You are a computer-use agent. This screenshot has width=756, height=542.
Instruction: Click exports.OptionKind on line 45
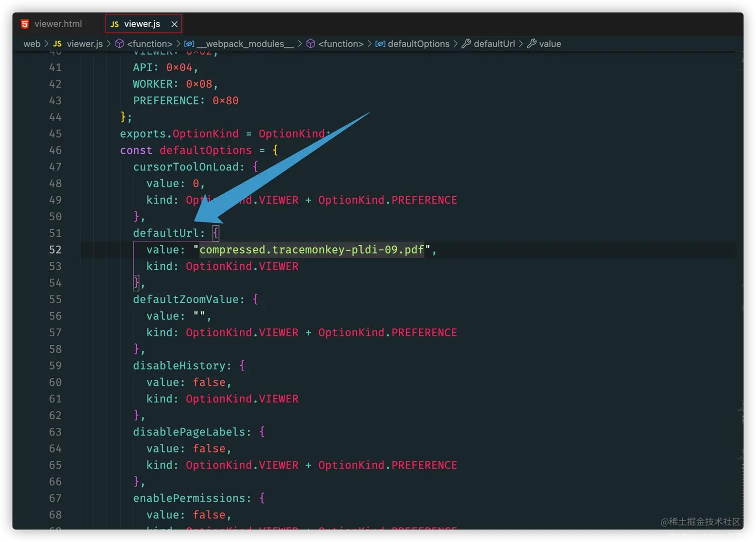coord(179,134)
